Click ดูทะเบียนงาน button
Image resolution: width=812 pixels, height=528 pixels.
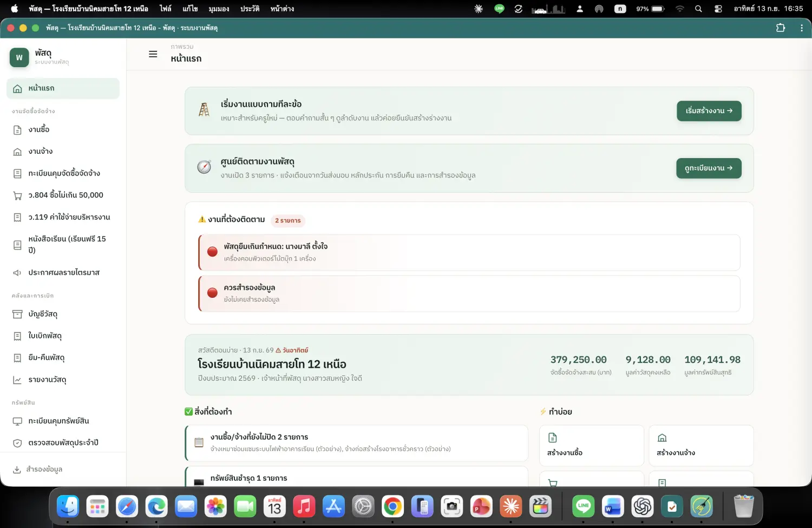point(709,168)
